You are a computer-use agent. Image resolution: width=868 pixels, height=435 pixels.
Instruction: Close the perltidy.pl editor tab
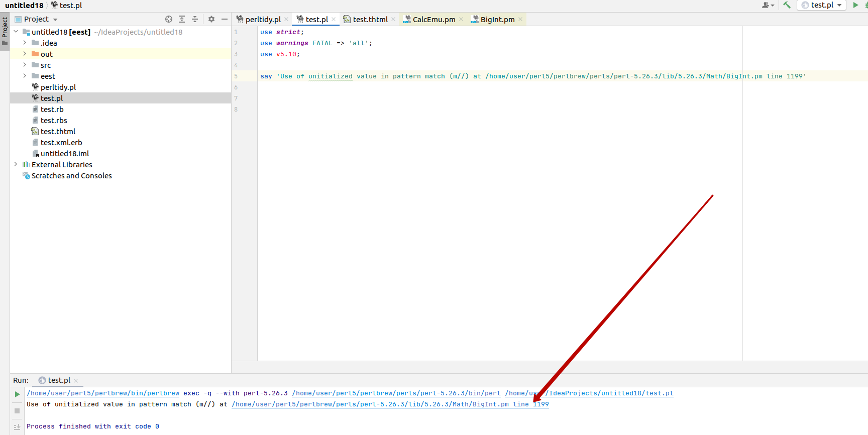[286, 19]
